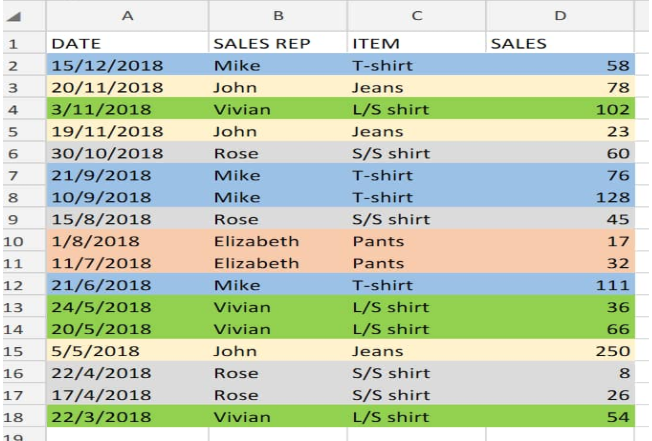The height and width of the screenshot is (441, 652).
Task: Click the Select All corner triangle
Action: (x=14, y=17)
